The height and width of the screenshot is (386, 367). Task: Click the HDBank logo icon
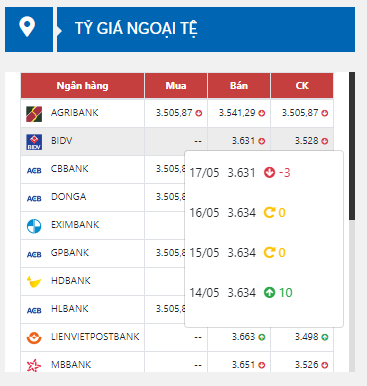click(x=34, y=282)
